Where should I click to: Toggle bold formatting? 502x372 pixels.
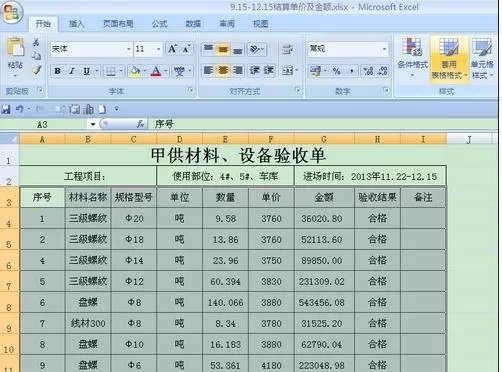click(x=57, y=71)
